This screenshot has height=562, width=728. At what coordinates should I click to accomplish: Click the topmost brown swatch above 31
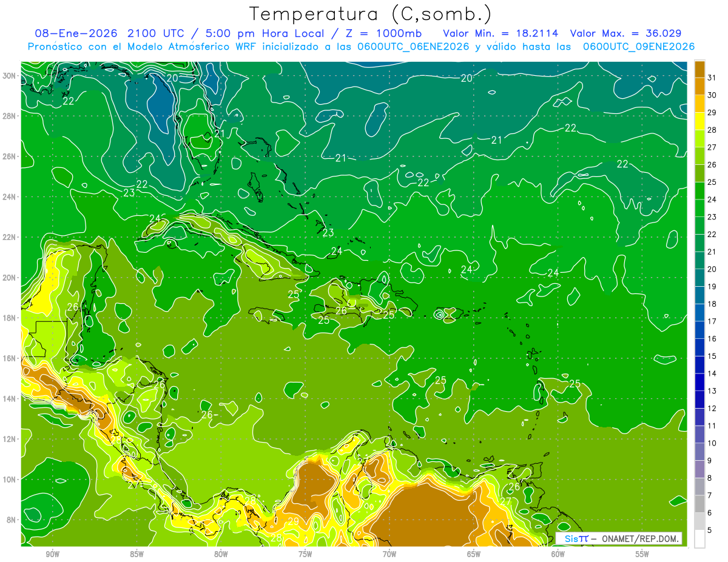699,69
